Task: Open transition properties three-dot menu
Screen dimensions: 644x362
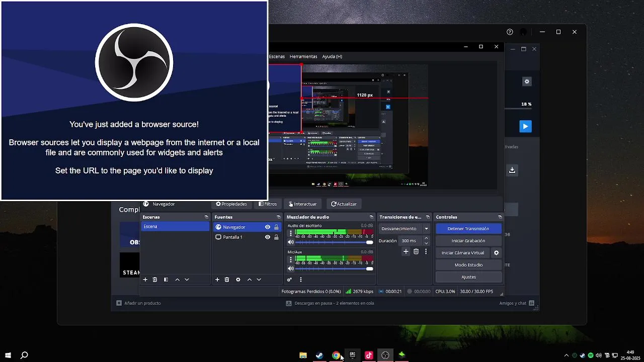Action: (x=426, y=251)
